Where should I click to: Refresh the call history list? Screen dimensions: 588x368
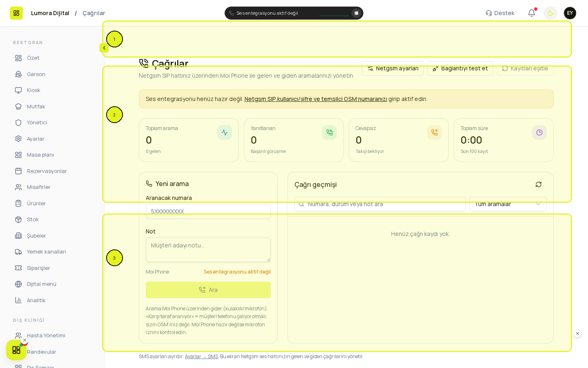point(539,184)
